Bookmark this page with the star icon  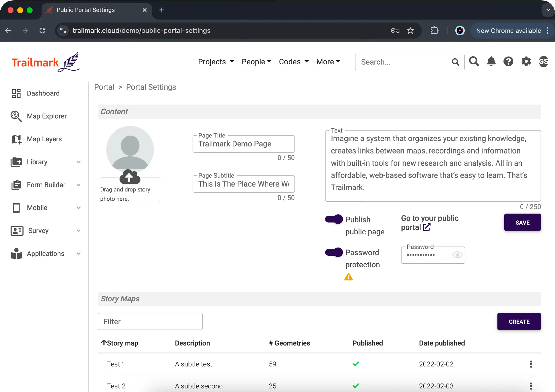410,31
